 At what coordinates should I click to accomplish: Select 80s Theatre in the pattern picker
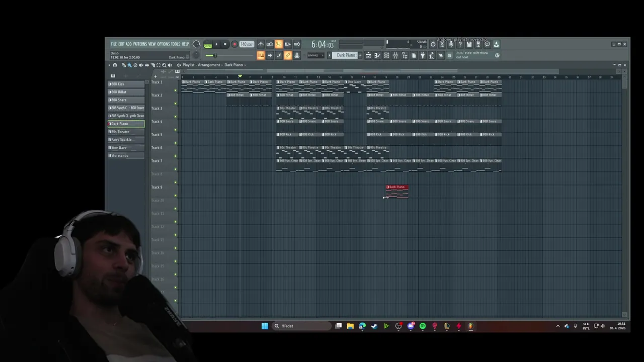click(126, 132)
